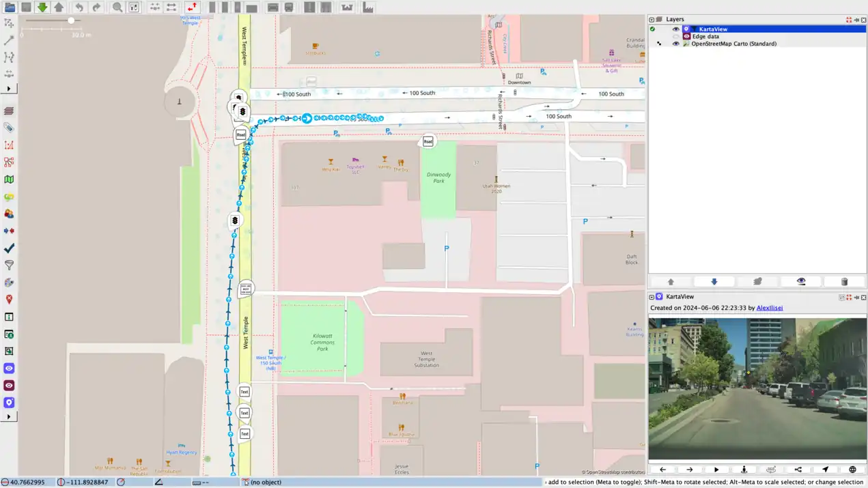Open the validator checkmark panel in sidebar
The image size is (868, 488).
(x=9, y=248)
